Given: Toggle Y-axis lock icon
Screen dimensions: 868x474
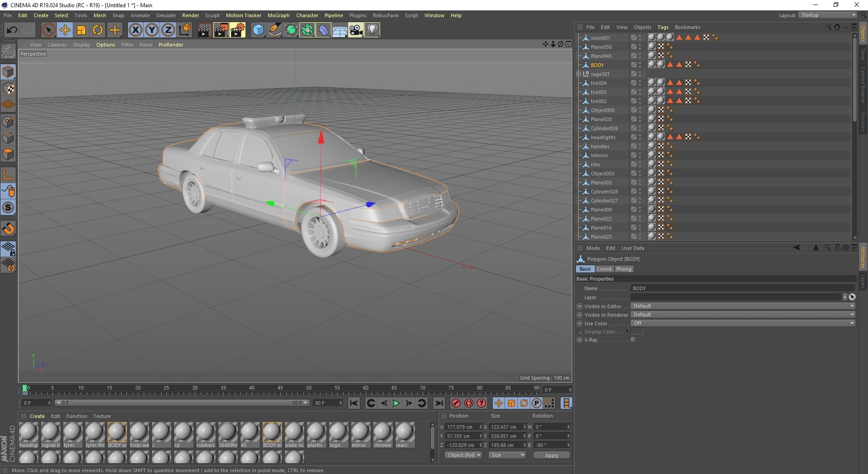Looking at the screenshot, I should point(151,30).
